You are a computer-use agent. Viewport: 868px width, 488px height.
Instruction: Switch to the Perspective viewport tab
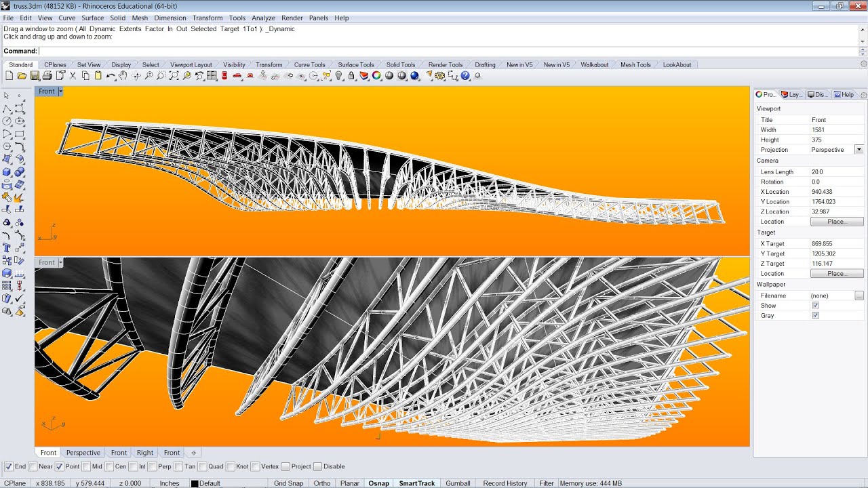[83, 453]
